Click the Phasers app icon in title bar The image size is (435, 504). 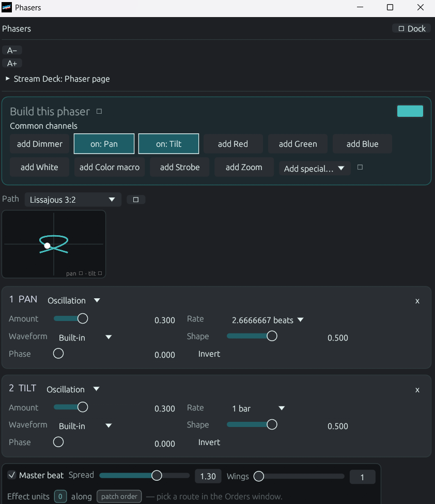tap(7, 7)
